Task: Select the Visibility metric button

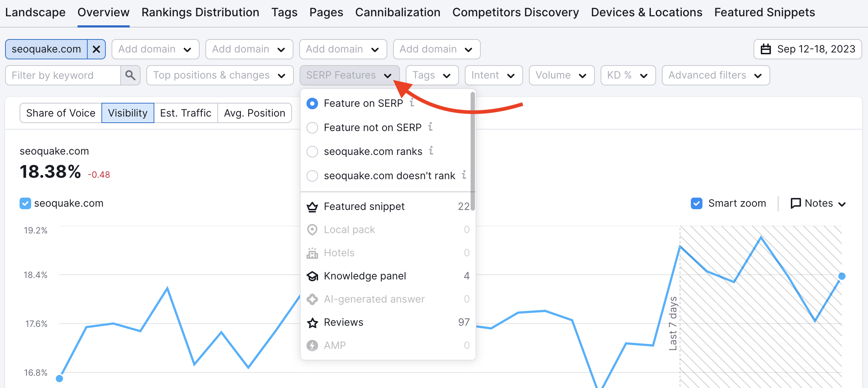Action: (128, 113)
